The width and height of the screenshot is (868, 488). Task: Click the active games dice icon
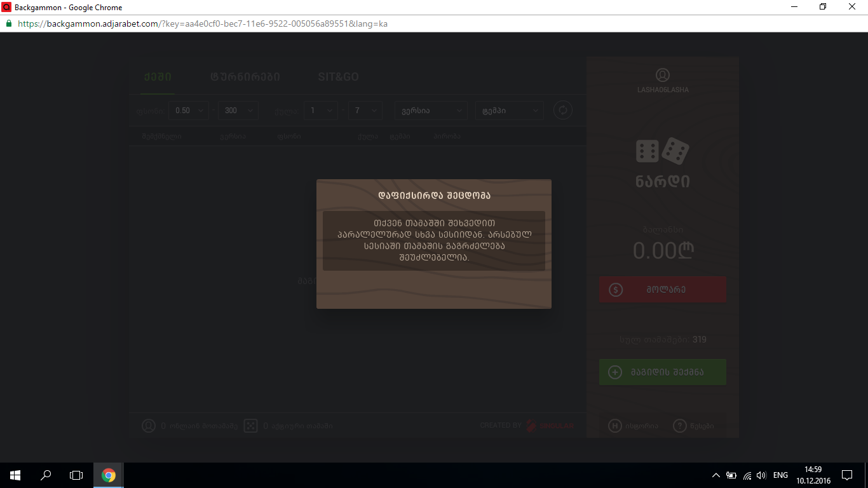(251, 426)
